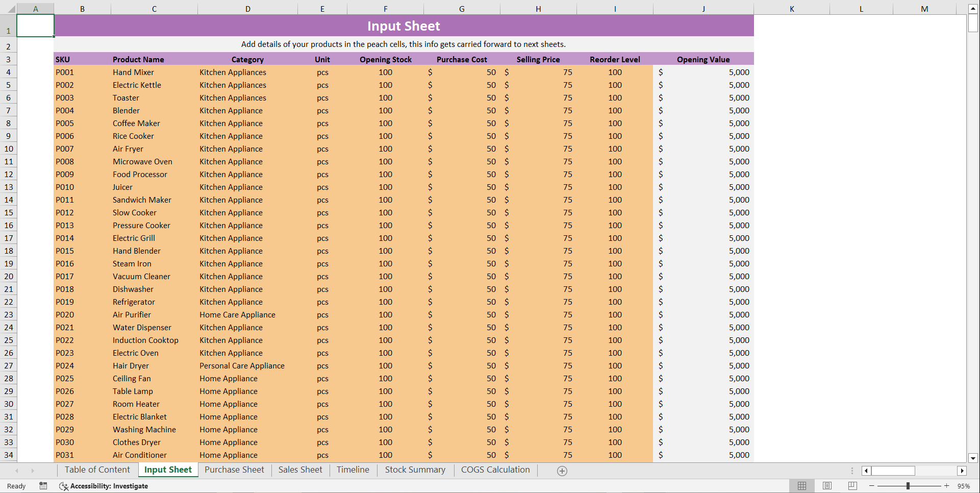
Task: Zoom in using the plus button
Action: click(947, 486)
